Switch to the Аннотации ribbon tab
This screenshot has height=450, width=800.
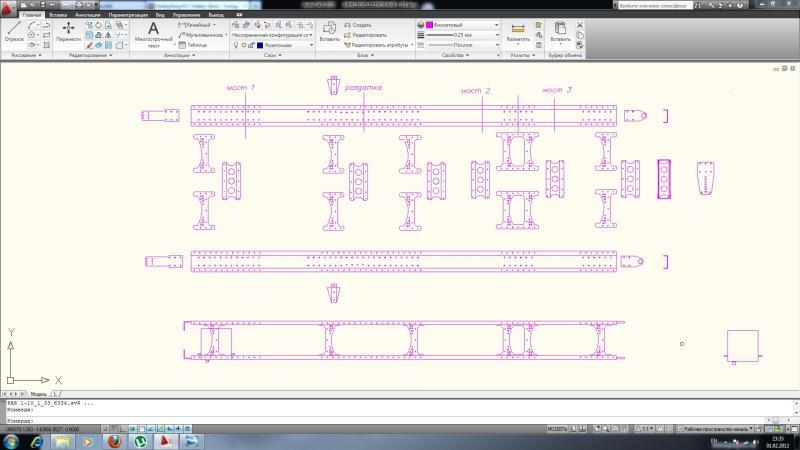tap(87, 15)
